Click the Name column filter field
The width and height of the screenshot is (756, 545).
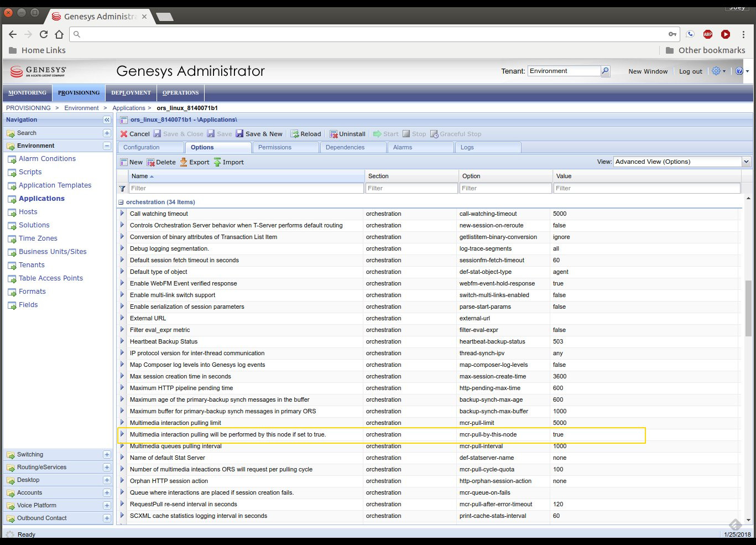[246, 188]
